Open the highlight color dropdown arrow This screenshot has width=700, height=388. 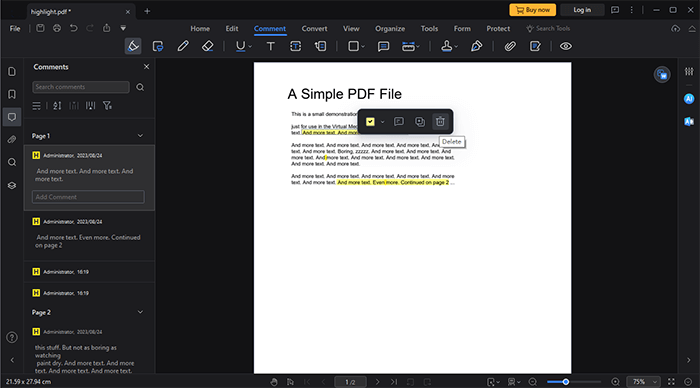(383, 122)
